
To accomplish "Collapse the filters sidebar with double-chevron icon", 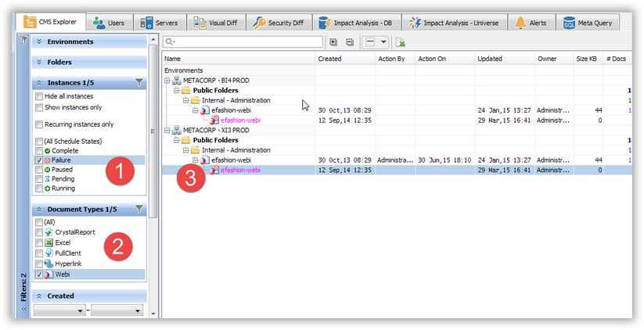I will (23, 309).
